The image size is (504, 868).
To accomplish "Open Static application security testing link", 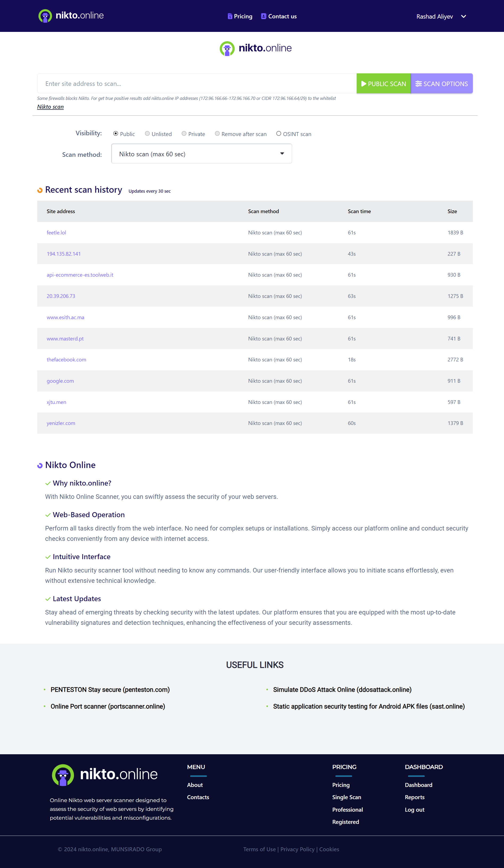I will point(369,706).
